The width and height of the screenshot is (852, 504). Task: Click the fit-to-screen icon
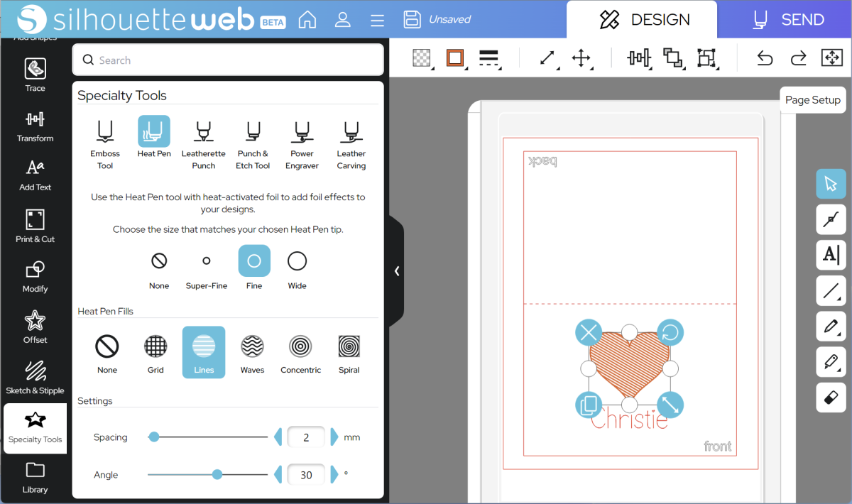coord(831,58)
